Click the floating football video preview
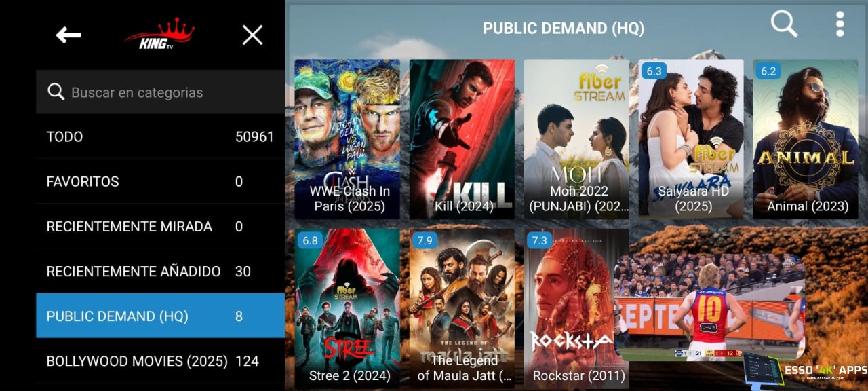Image resolution: width=868 pixels, height=391 pixels. point(709,308)
